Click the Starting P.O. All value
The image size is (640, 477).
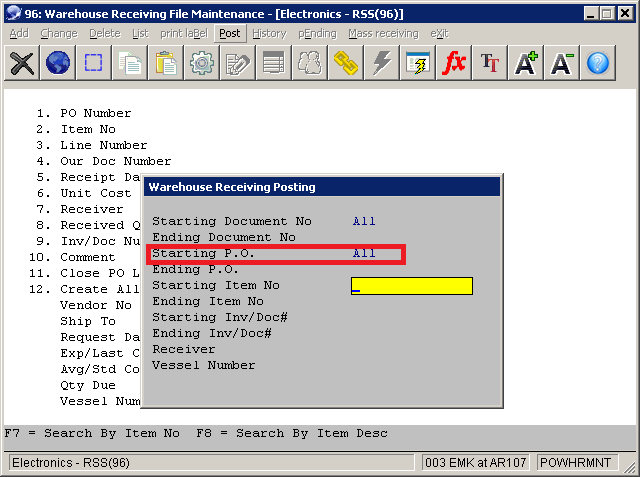pos(364,253)
